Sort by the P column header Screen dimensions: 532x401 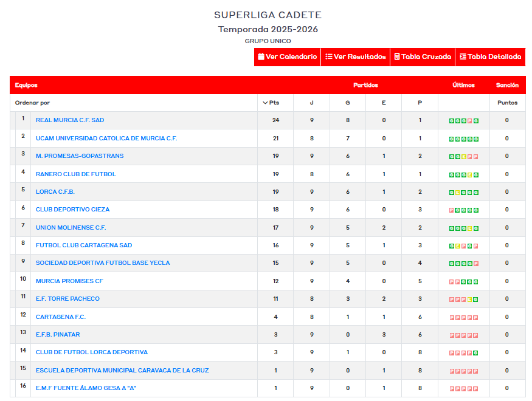tap(420, 103)
